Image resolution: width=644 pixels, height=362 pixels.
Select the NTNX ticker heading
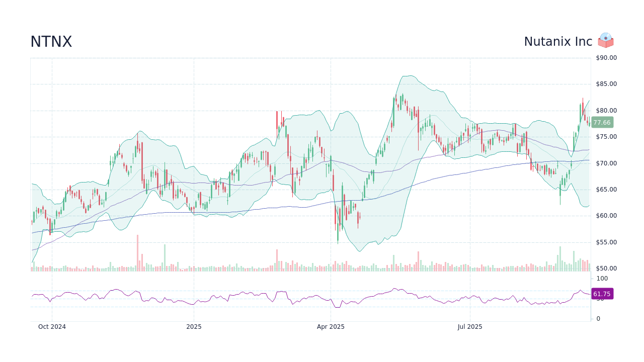tap(51, 42)
